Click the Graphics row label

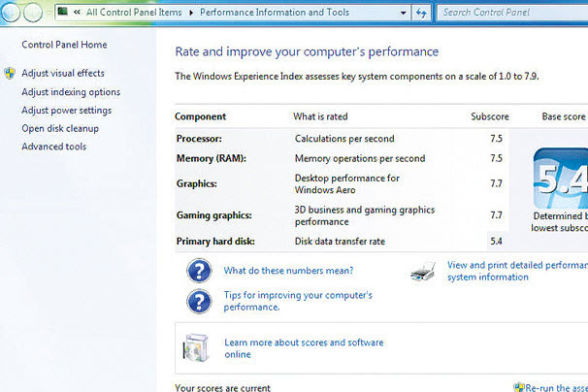click(x=197, y=183)
